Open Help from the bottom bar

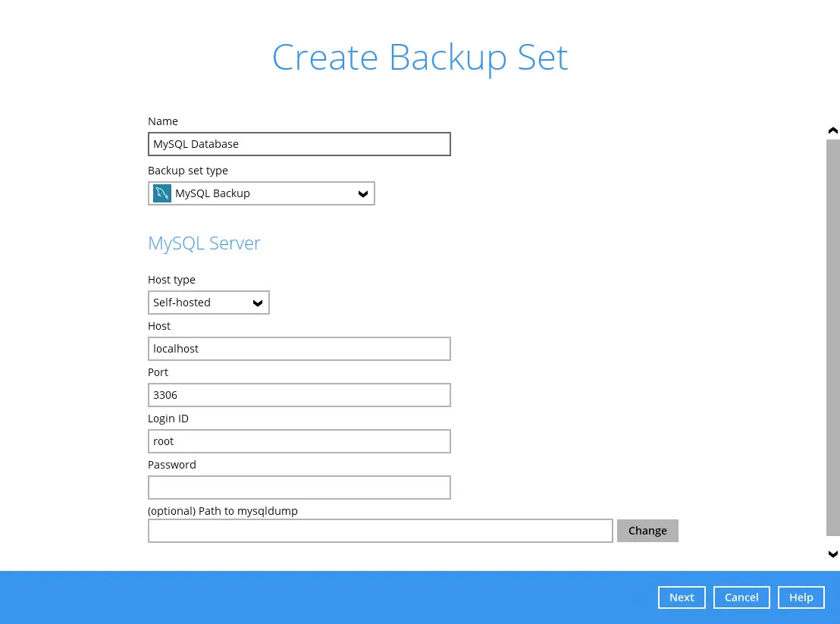801,597
